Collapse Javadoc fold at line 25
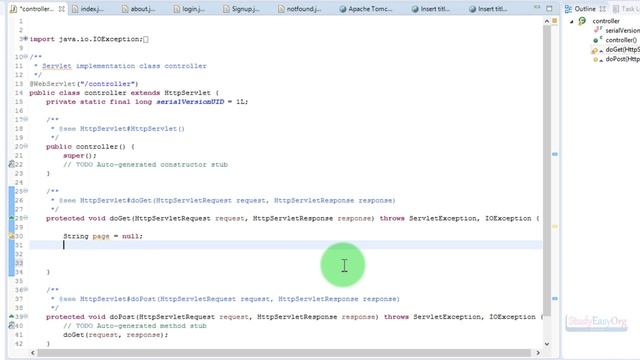Image resolution: width=640 pixels, height=360 pixels. (x=26, y=191)
